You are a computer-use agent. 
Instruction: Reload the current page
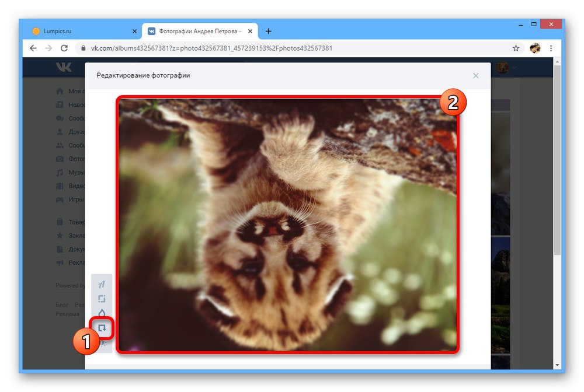pyautogui.click(x=64, y=48)
